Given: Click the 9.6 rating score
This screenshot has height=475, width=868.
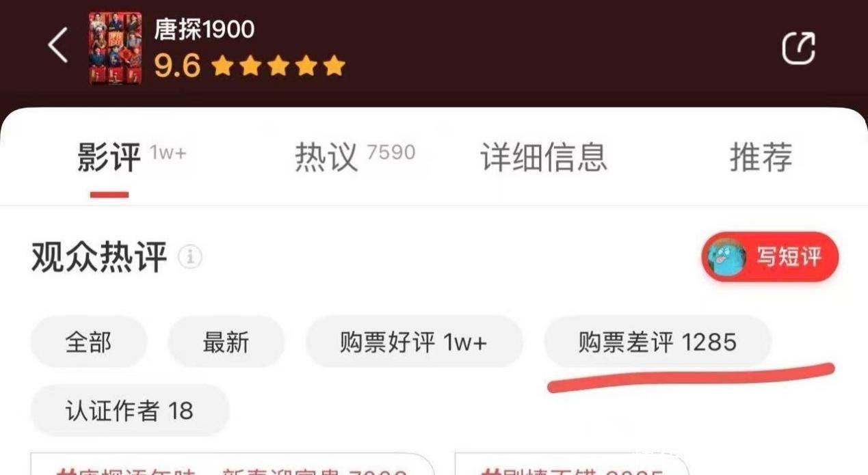Looking at the screenshot, I should tap(177, 66).
